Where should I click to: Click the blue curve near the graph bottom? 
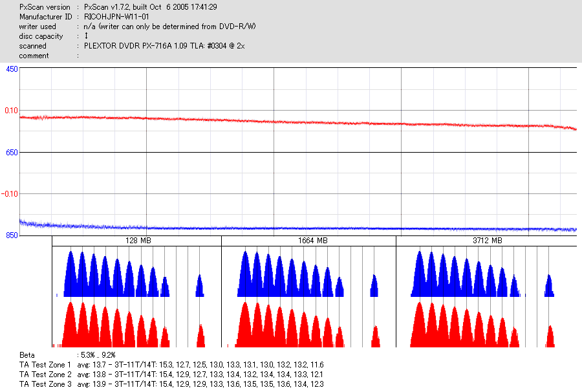[x=297, y=229]
